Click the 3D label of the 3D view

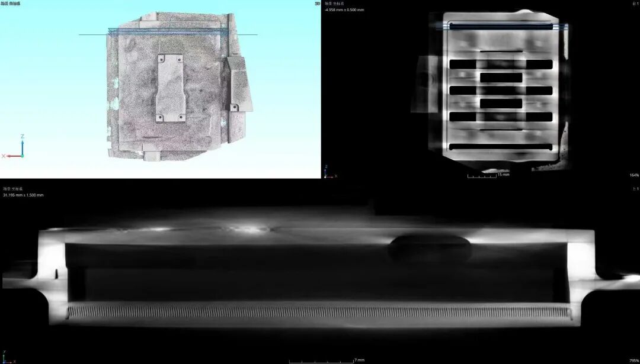pyautogui.click(x=317, y=4)
